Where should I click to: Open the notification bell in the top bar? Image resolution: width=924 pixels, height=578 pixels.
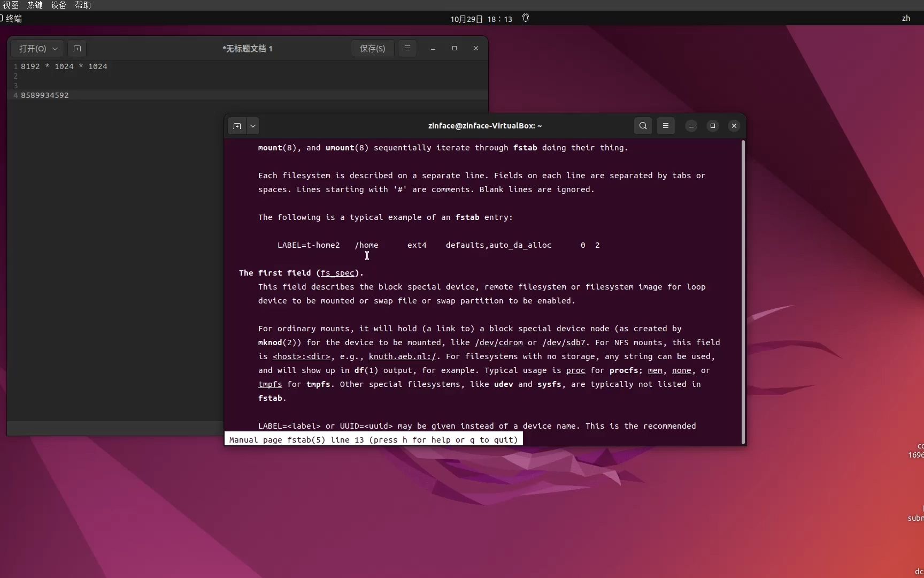pyautogui.click(x=525, y=18)
